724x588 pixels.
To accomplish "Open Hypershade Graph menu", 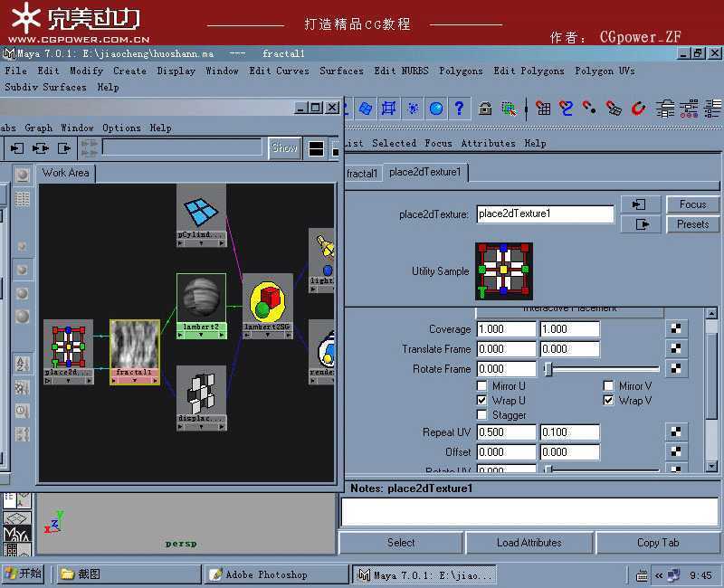I will click(x=38, y=128).
